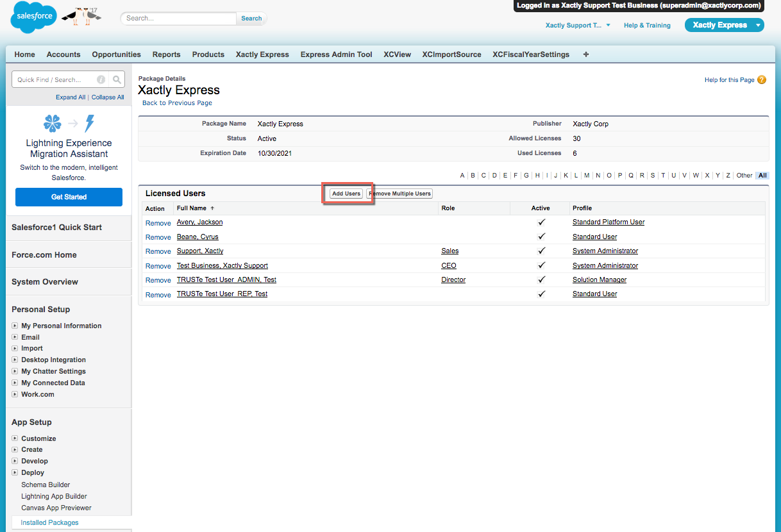Click Back to Previous Page link
This screenshot has height=532, width=781.
177,103
